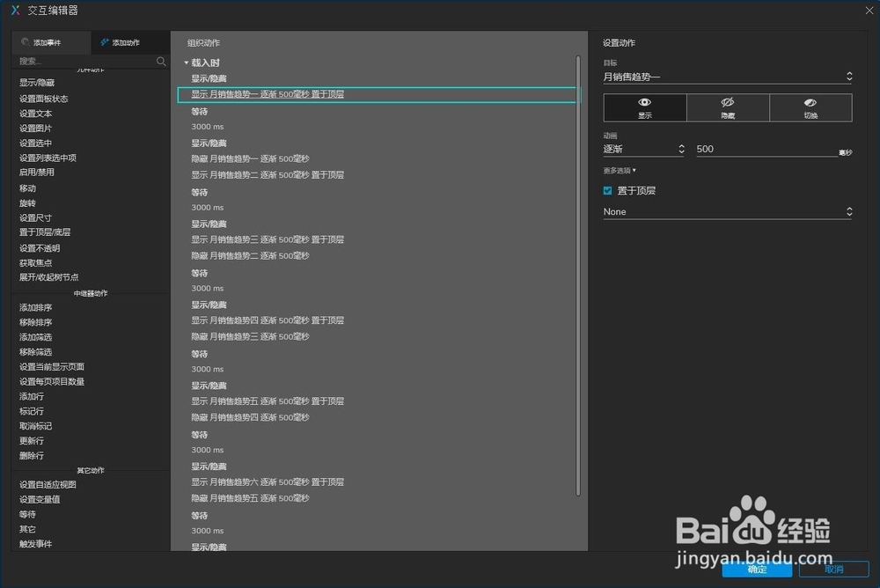Open the 目标 dropdown 月销售趋势一
The height and width of the screenshot is (588, 880).
[728, 77]
